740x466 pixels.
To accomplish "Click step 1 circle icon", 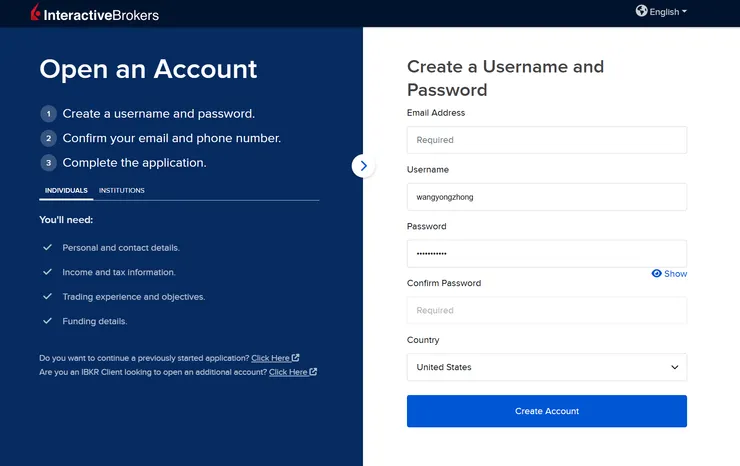I will click(x=48, y=114).
